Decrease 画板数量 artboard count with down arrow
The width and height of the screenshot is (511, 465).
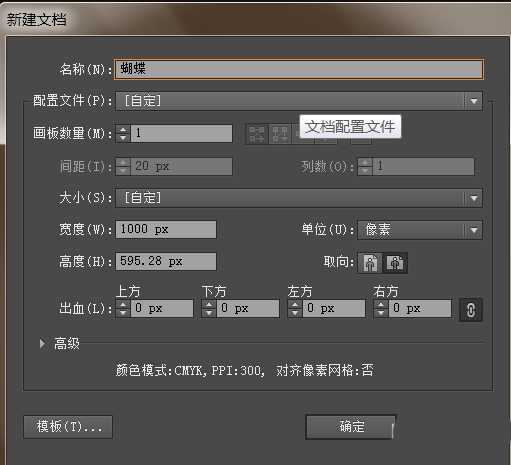[x=123, y=137]
